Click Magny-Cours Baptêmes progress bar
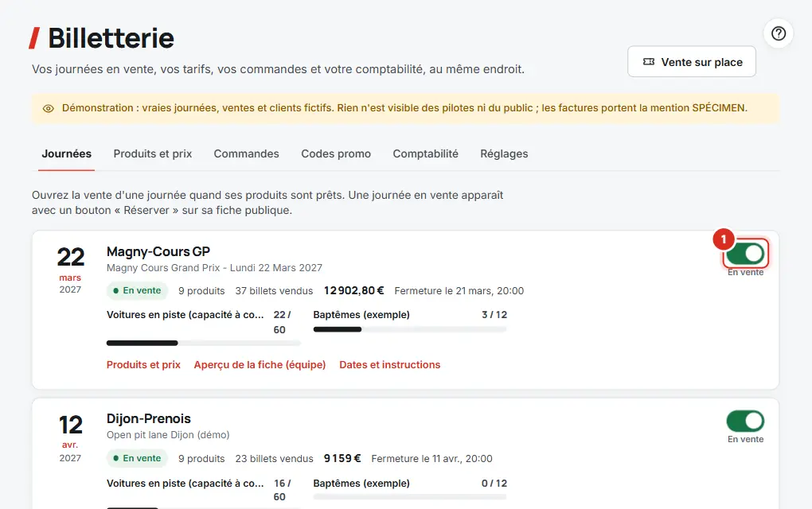 point(410,329)
